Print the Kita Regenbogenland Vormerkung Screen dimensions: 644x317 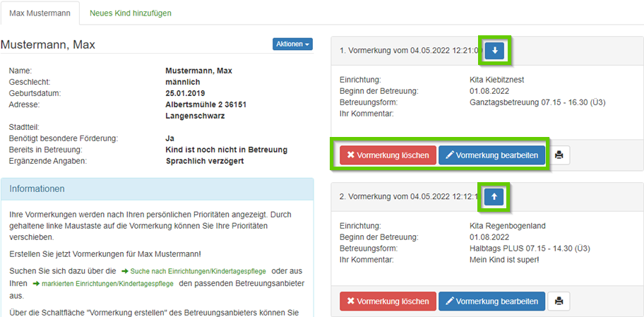point(559,301)
